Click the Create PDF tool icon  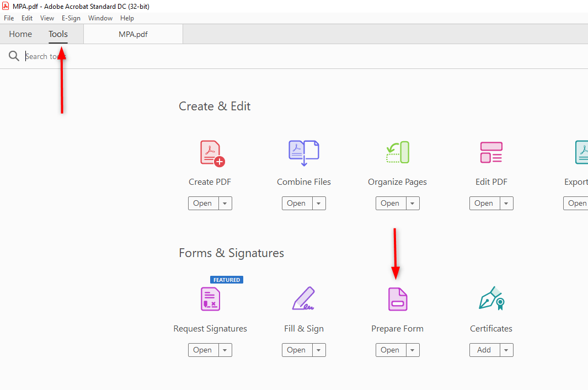(x=212, y=153)
